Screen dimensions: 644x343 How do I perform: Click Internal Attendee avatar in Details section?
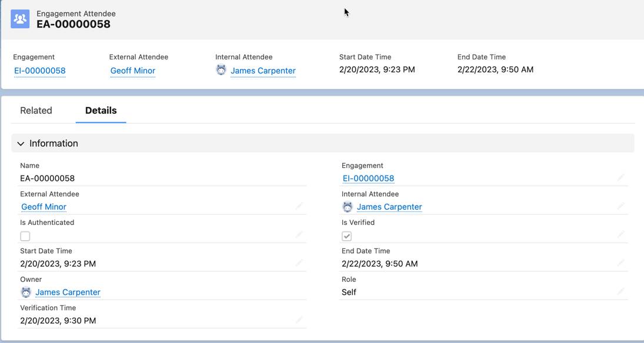click(348, 207)
